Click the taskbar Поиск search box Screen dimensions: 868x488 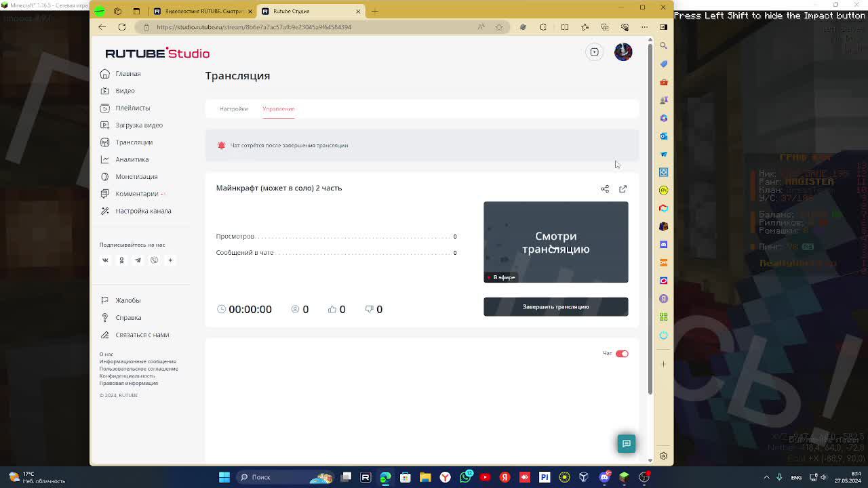(285, 477)
